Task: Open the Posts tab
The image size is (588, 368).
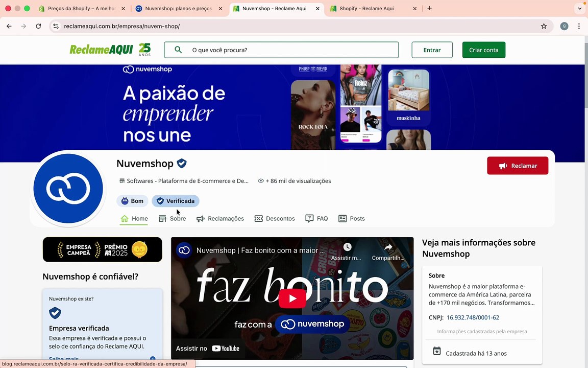Action: point(351,219)
